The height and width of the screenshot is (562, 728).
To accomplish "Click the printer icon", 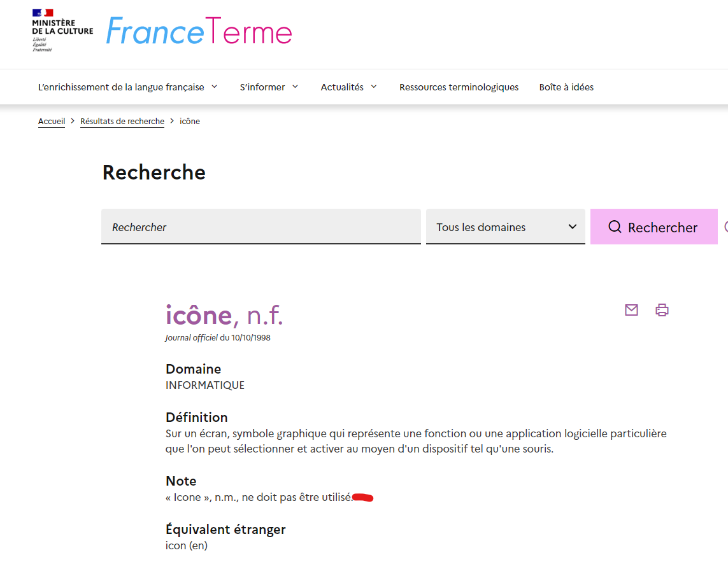I will (x=662, y=310).
